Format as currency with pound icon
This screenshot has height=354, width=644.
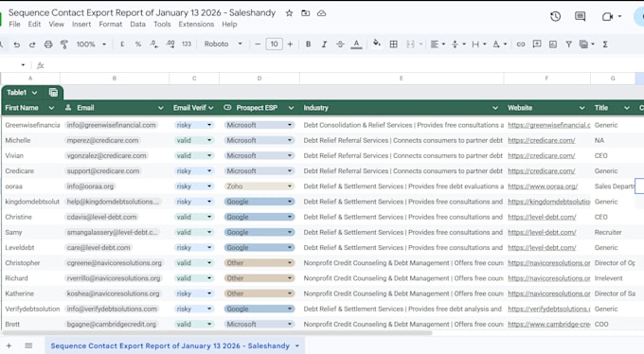pyautogui.click(x=122, y=44)
